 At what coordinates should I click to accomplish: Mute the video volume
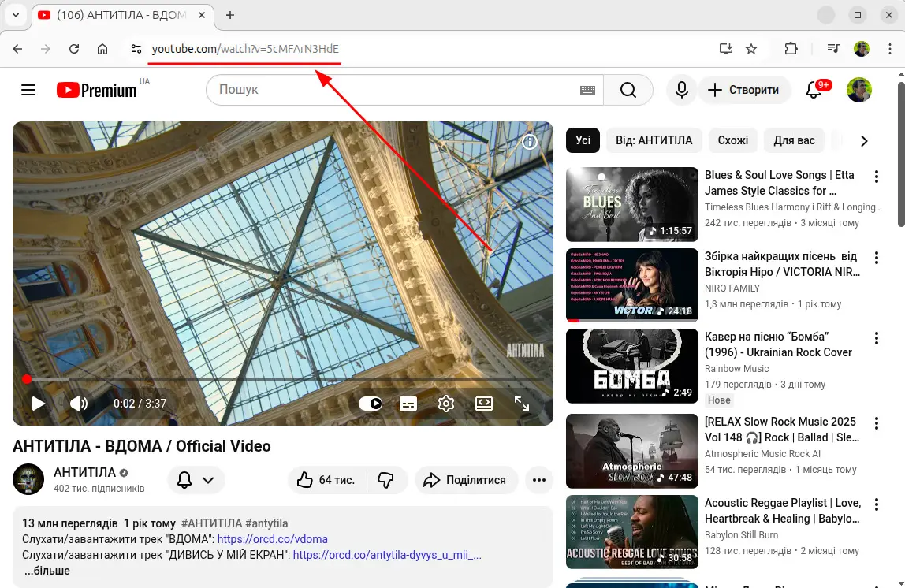79,403
